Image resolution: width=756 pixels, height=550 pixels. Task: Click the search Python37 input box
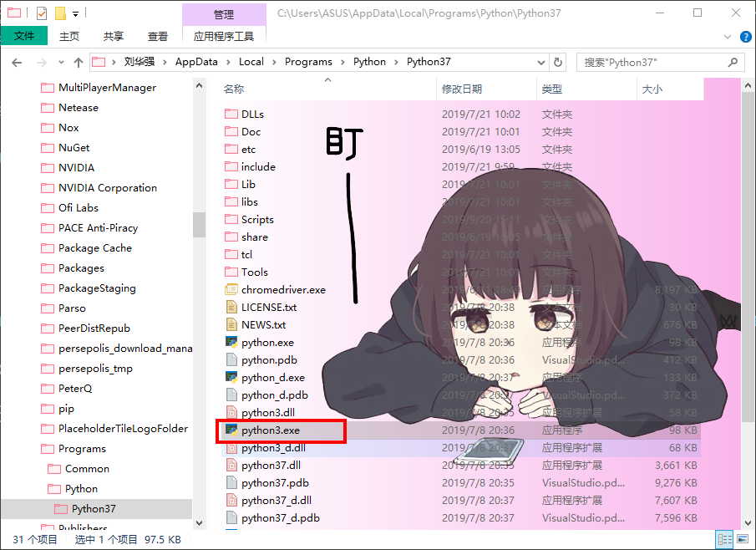pyautogui.click(x=652, y=62)
